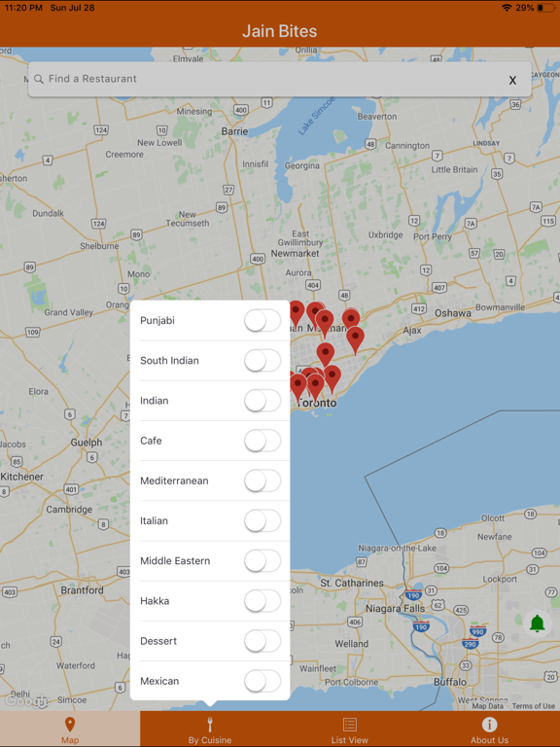Viewport: 560px width, 747px height.
Task: Click the Barrie city label on map
Action: point(234,131)
